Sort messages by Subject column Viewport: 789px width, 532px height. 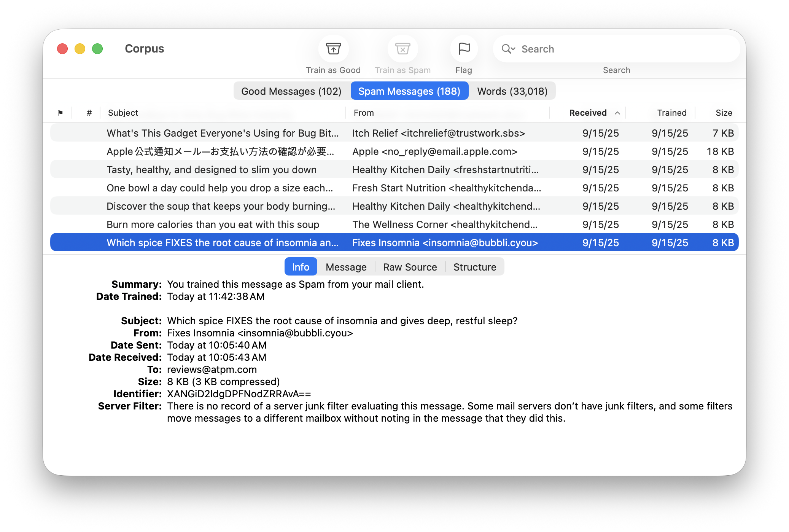point(122,113)
